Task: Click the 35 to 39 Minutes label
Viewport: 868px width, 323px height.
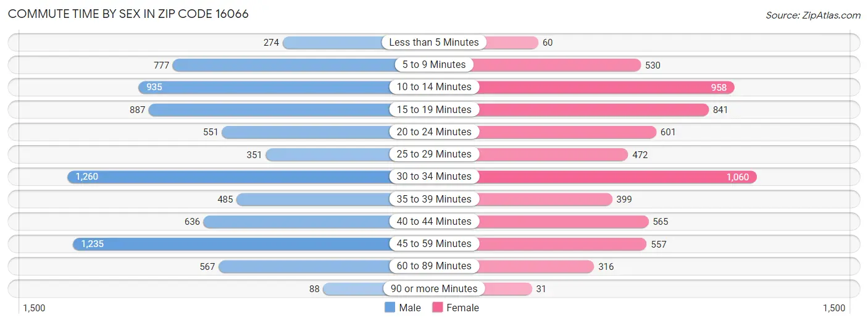Action: coord(434,199)
